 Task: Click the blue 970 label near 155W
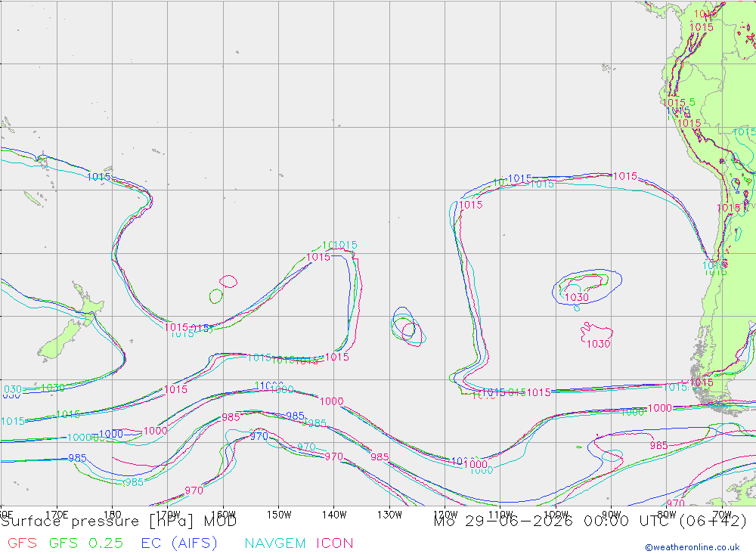point(259,436)
